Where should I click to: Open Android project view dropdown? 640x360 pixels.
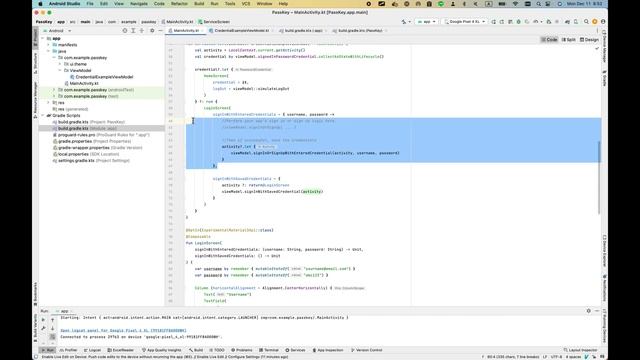(x=57, y=31)
